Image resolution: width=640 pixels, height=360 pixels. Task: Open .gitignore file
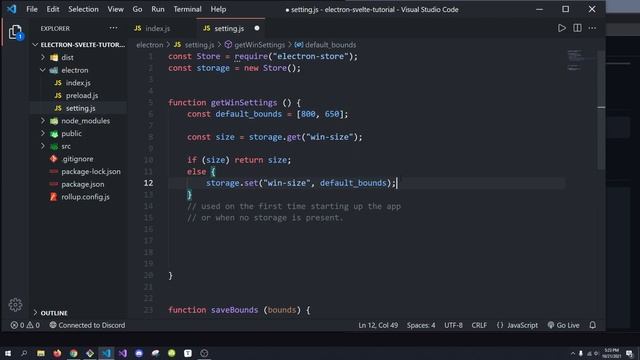(x=78, y=159)
